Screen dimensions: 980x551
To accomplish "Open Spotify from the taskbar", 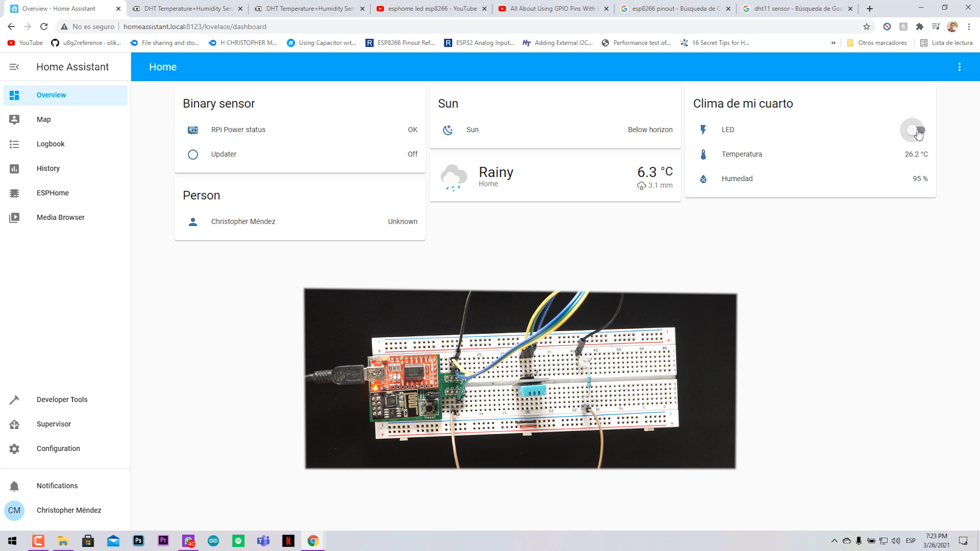I will [238, 541].
